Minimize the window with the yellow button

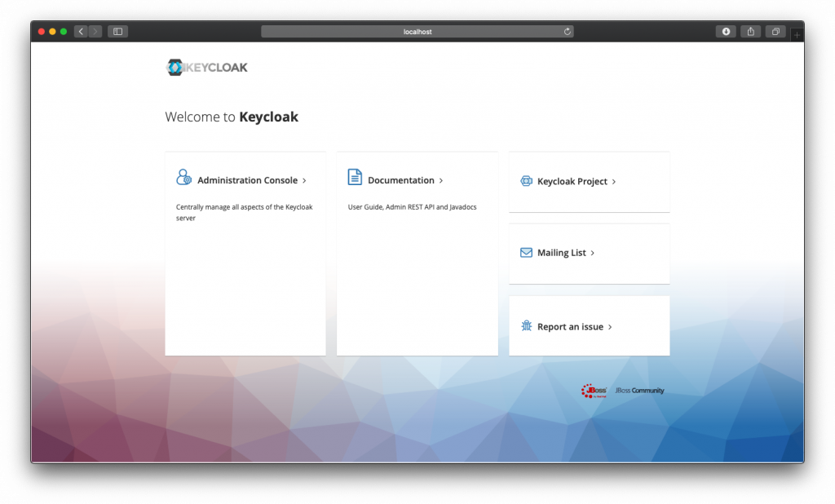click(52, 32)
